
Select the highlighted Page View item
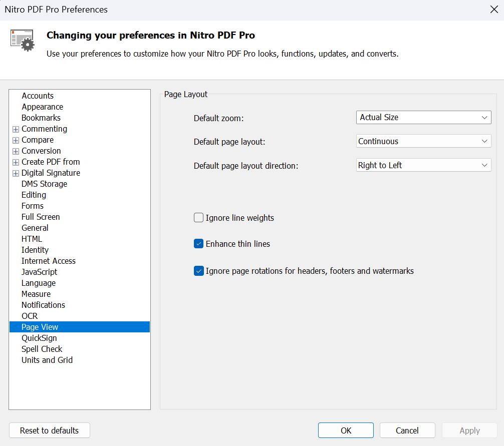point(80,327)
